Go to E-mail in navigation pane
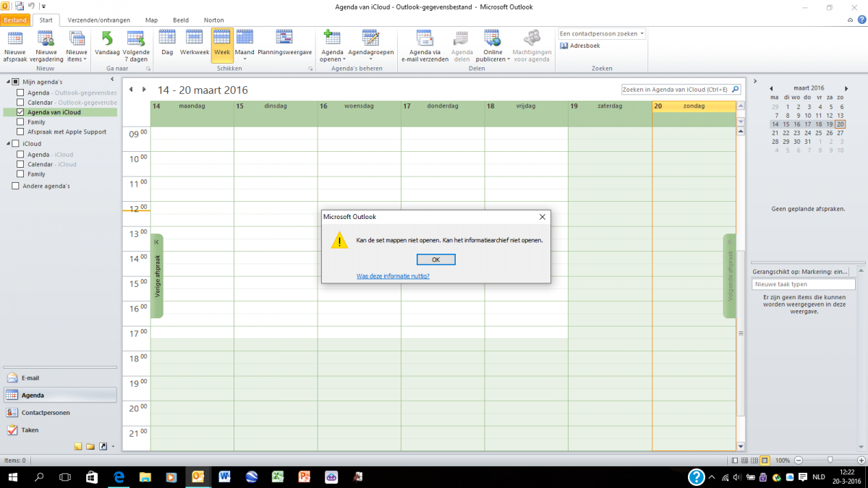The width and height of the screenshot is (868, 488). point(59,377)
